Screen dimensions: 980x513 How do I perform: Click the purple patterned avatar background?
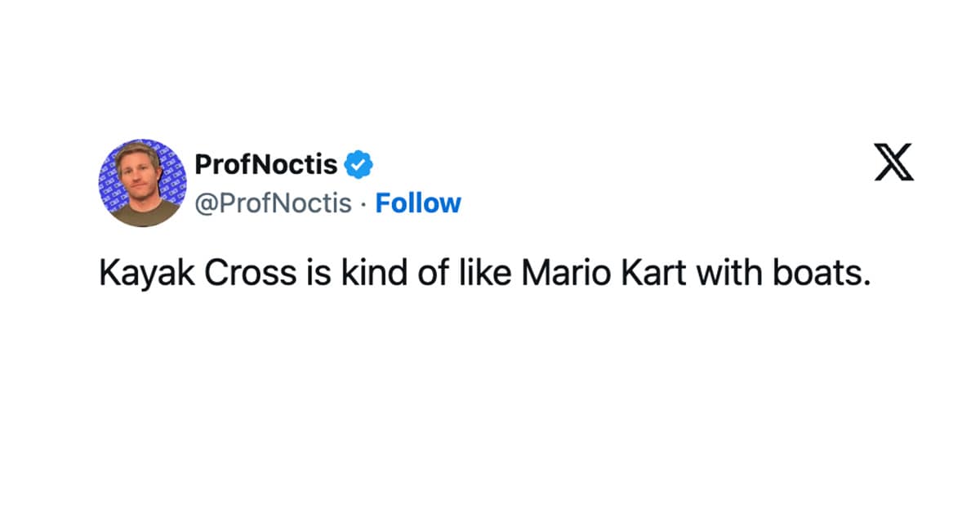coord(109,174)
